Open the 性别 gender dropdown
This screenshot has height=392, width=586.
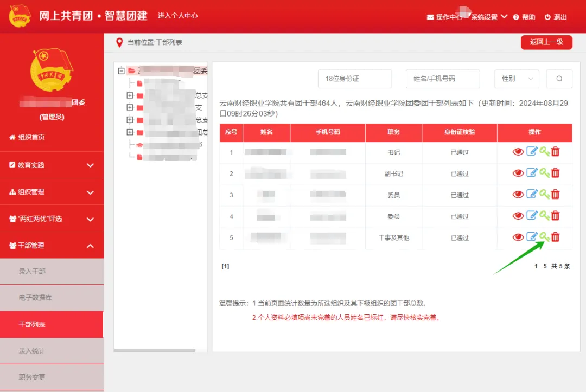tap(517, 79)
